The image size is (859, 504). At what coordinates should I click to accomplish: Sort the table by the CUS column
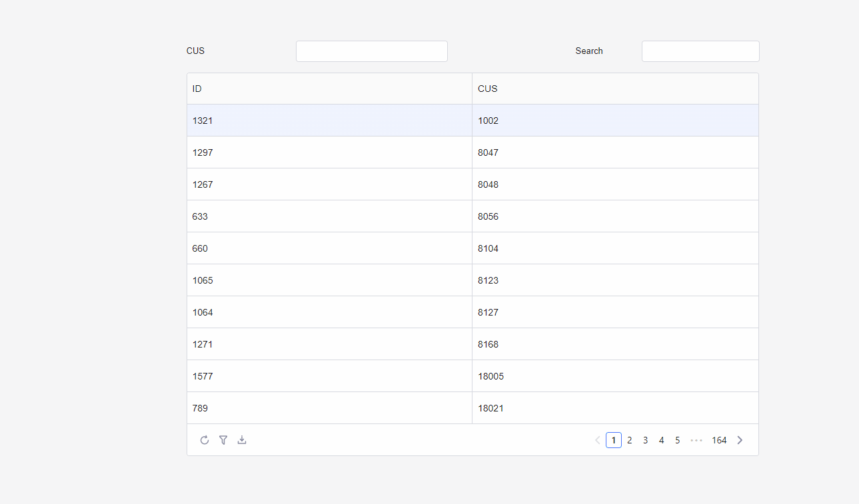[x=487, y=89]
